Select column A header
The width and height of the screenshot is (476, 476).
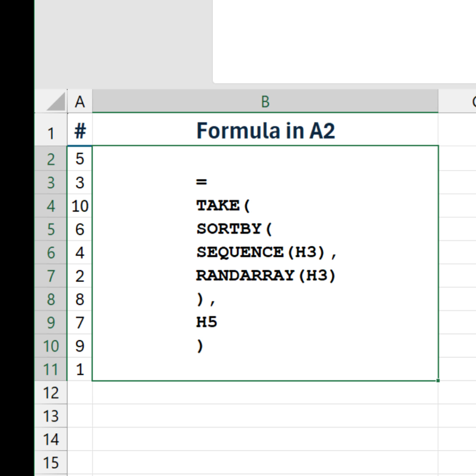click(80, 102)
